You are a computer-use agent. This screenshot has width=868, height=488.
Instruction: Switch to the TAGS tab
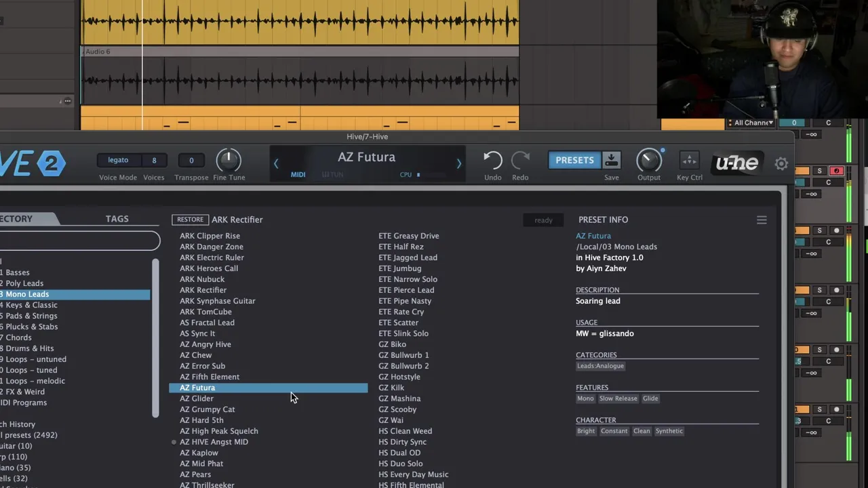(x=117, y=218)
